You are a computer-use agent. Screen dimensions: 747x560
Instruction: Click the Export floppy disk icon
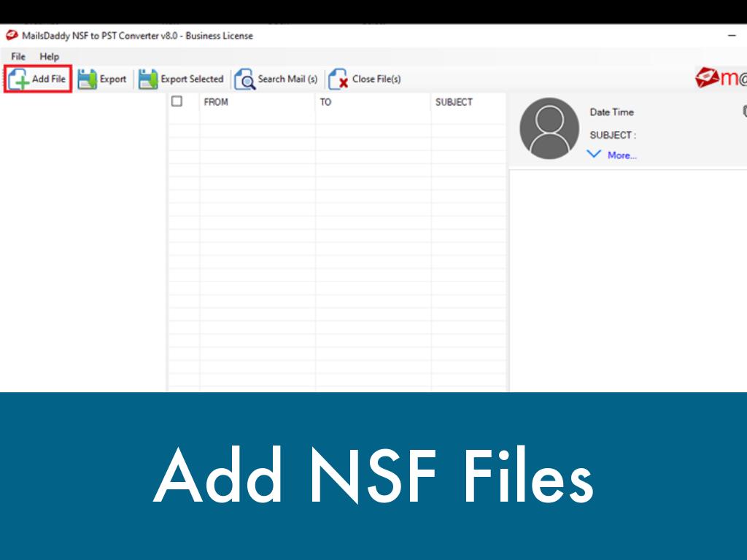coord(88,79)
